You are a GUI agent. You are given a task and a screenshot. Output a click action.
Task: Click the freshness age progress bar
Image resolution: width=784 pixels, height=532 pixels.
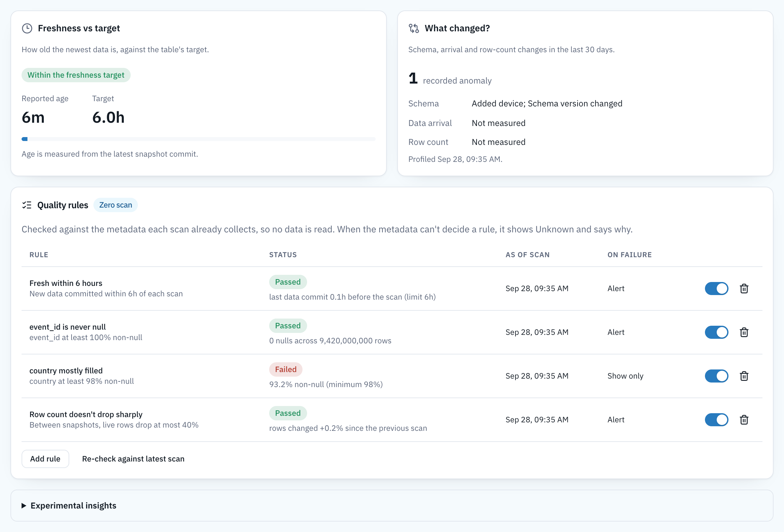[198, 139]
